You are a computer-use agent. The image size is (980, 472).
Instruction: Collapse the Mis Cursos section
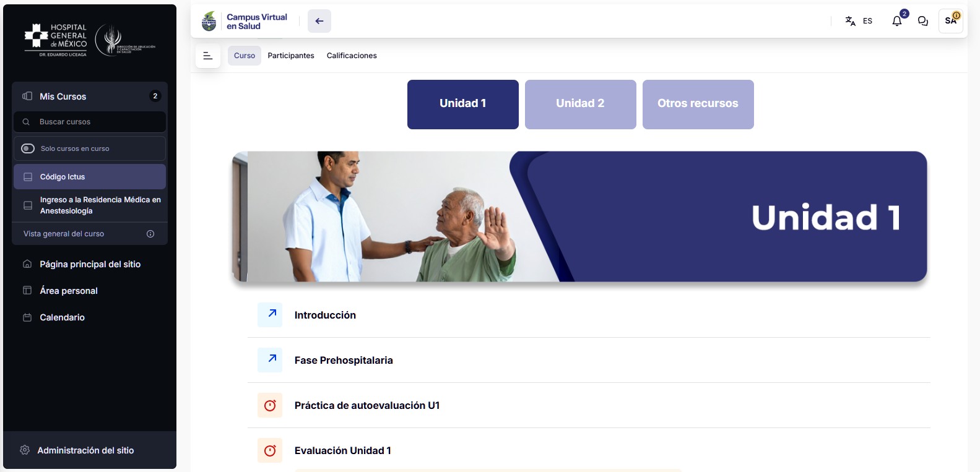tap(90, 97)
